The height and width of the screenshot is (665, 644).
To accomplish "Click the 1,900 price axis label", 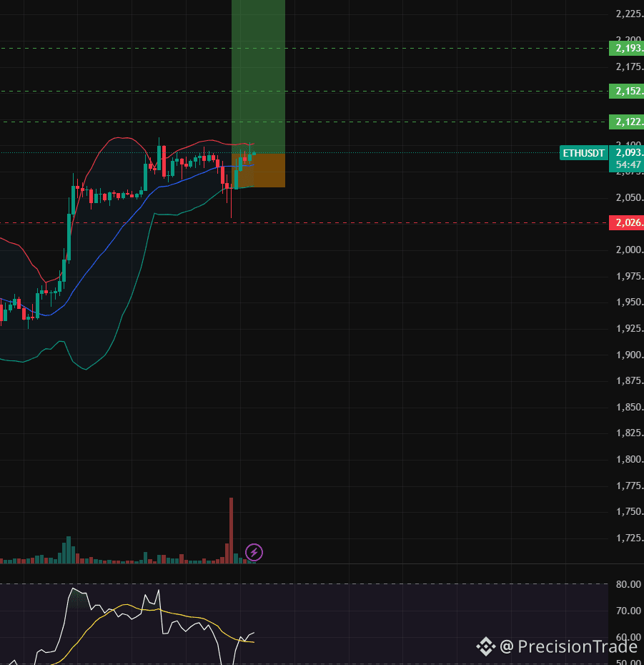I will [629, 355].
